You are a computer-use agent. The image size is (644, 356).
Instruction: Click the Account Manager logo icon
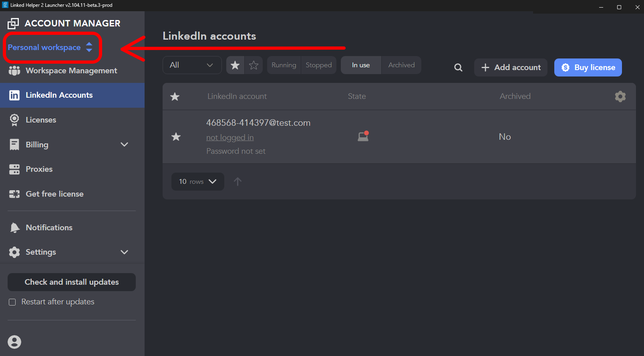(x=13, y=24)
